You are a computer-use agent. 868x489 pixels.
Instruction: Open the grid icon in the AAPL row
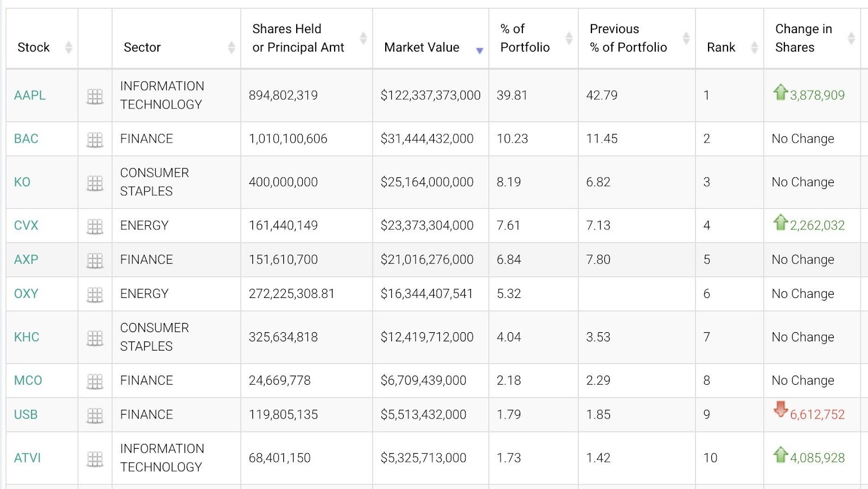(x=95, y=97)
